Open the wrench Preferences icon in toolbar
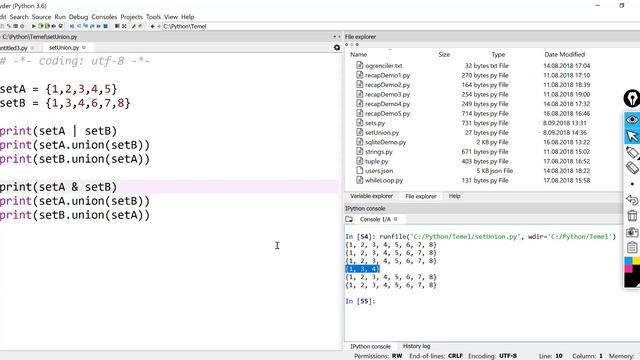This screenshot has height=360, width=640. (x=134, y=26)
